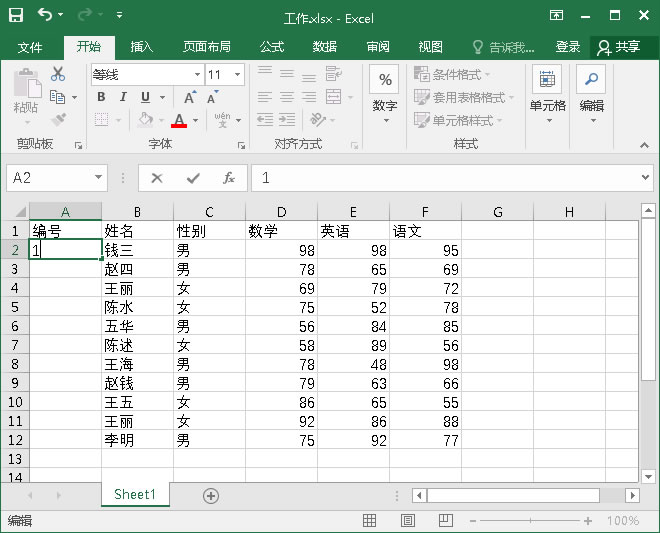This screenshot has width=660, height=533.
Task: Click the Save icon in title bar
Action: tap(16, 16)
